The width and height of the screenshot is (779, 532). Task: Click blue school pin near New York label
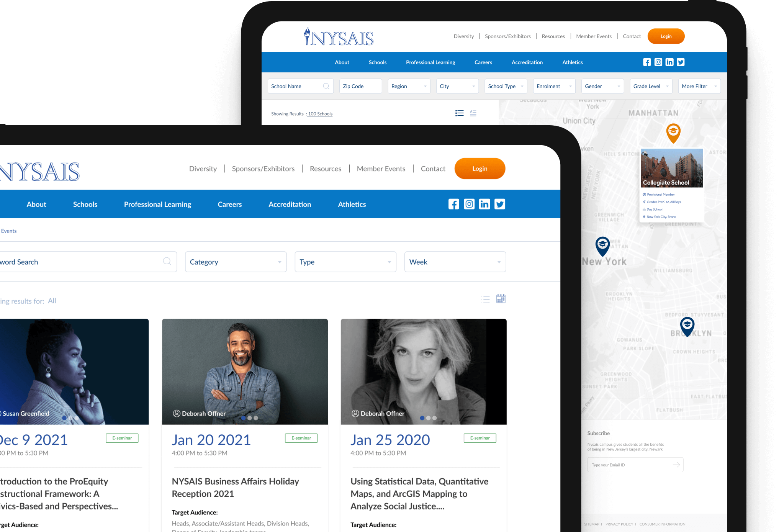click(602, 246)
